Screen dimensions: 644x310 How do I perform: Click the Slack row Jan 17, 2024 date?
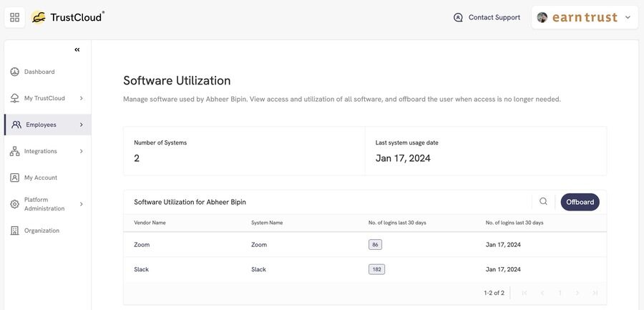[x=503, y=269]
